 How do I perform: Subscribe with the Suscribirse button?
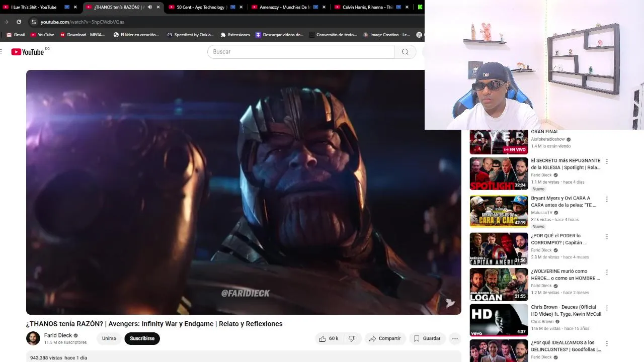(142, 338)
